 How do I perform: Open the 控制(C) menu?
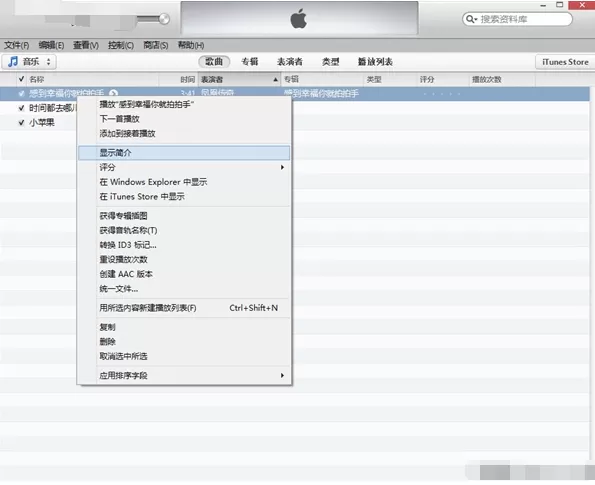[121, 45]
